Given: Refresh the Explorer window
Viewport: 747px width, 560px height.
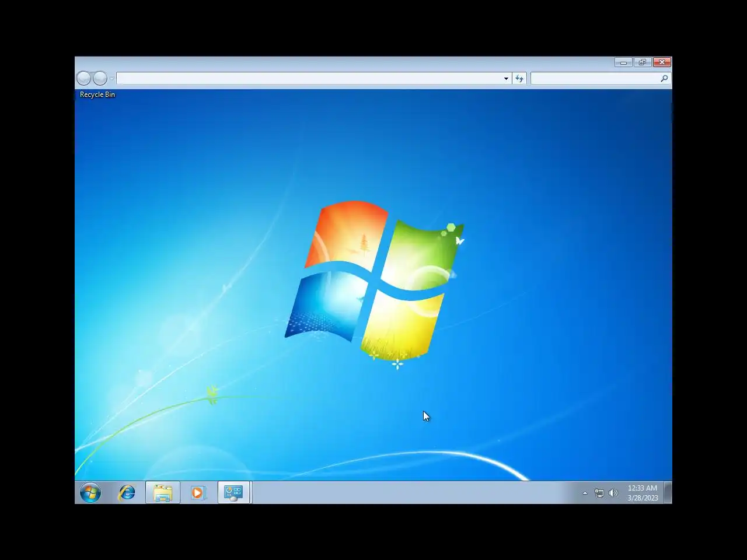Looking at the screenshot, I should 519,78.
